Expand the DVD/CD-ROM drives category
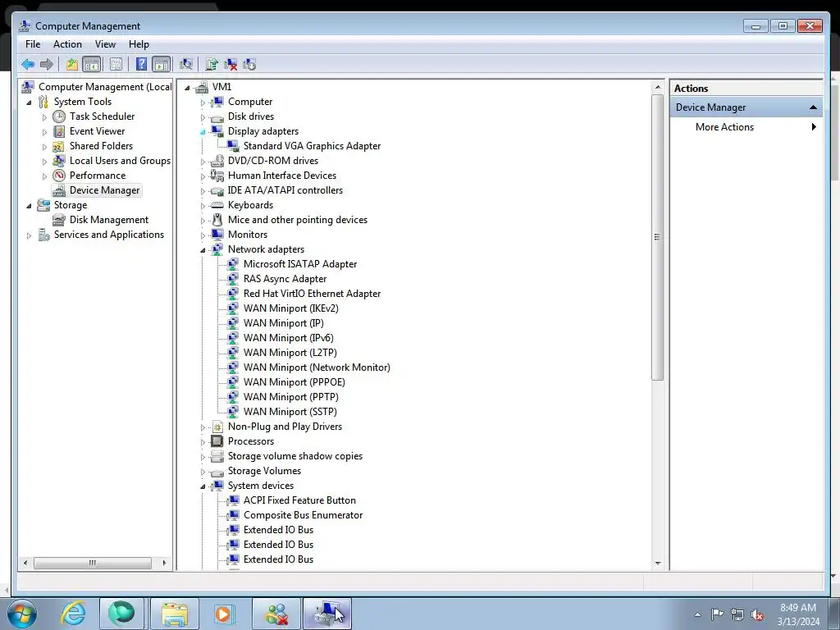 203,162
